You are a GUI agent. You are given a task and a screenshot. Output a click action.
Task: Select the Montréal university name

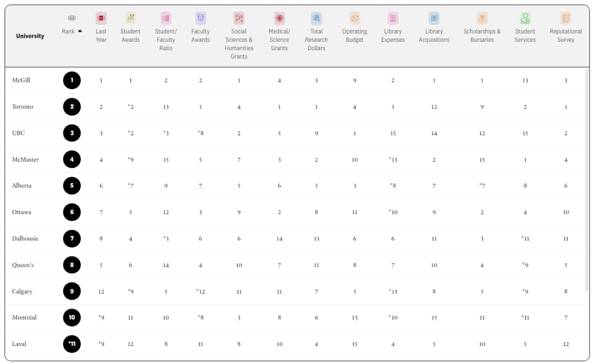click(x=24, y=317)
